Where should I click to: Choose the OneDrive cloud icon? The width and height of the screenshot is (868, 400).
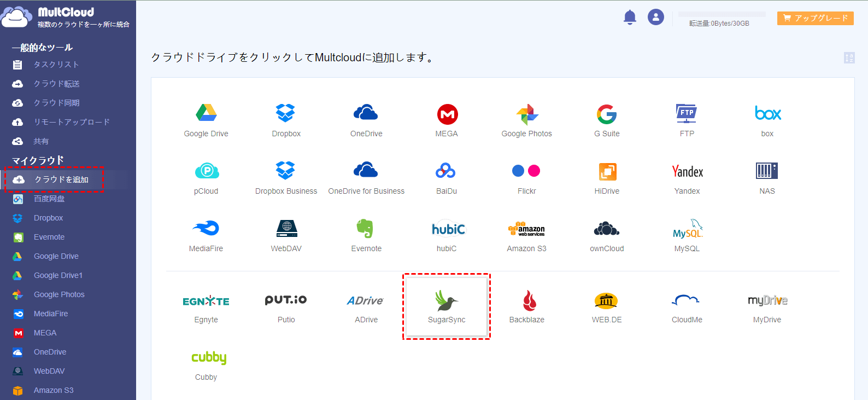366,120
